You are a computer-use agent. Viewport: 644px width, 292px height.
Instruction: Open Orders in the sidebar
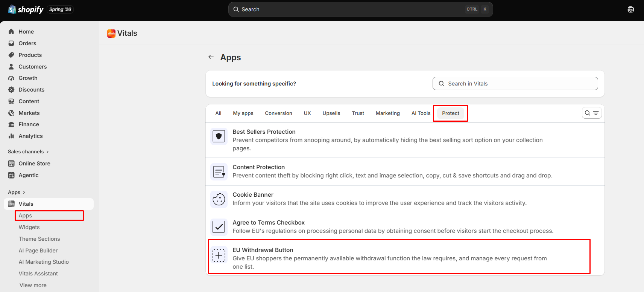[x=27, y=43]
